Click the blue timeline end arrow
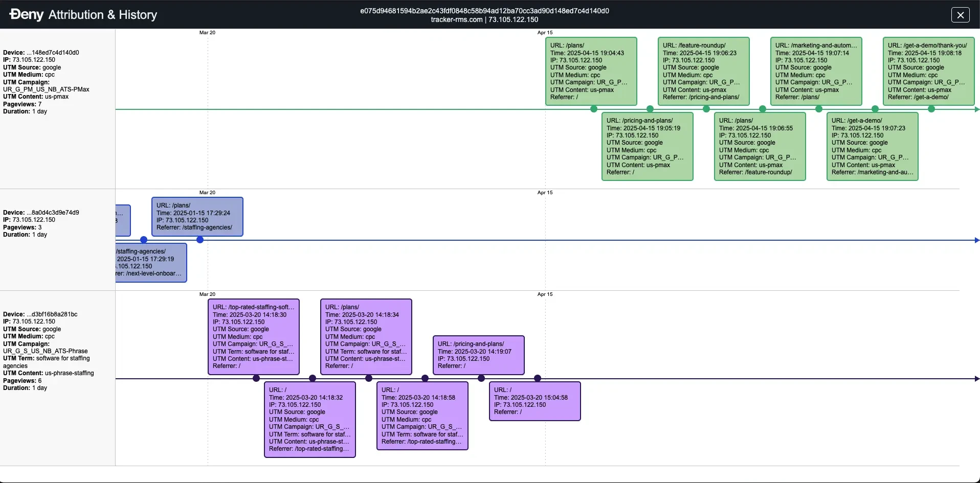 977,240
